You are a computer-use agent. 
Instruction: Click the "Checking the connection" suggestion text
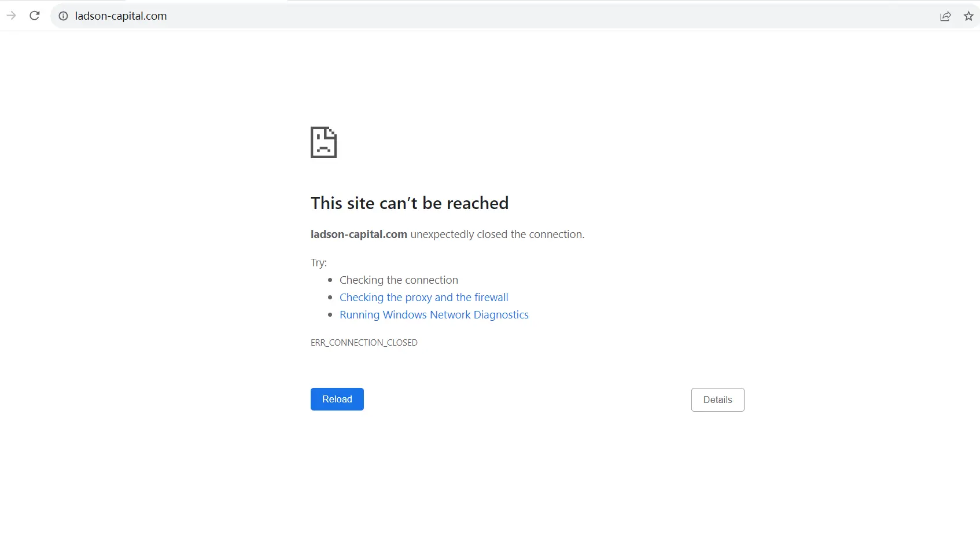tap(399, 280)
